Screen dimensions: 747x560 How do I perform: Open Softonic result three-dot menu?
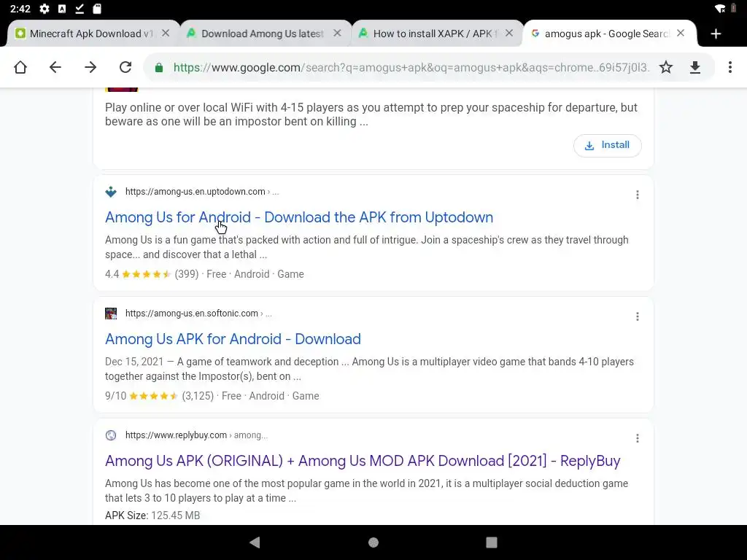point(638,316)
